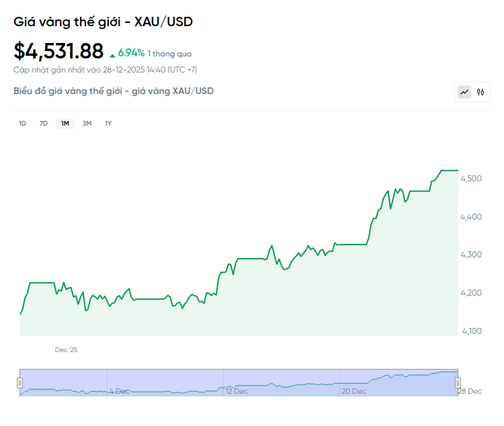Switch to the candlestick chart view

coord(480,92)
